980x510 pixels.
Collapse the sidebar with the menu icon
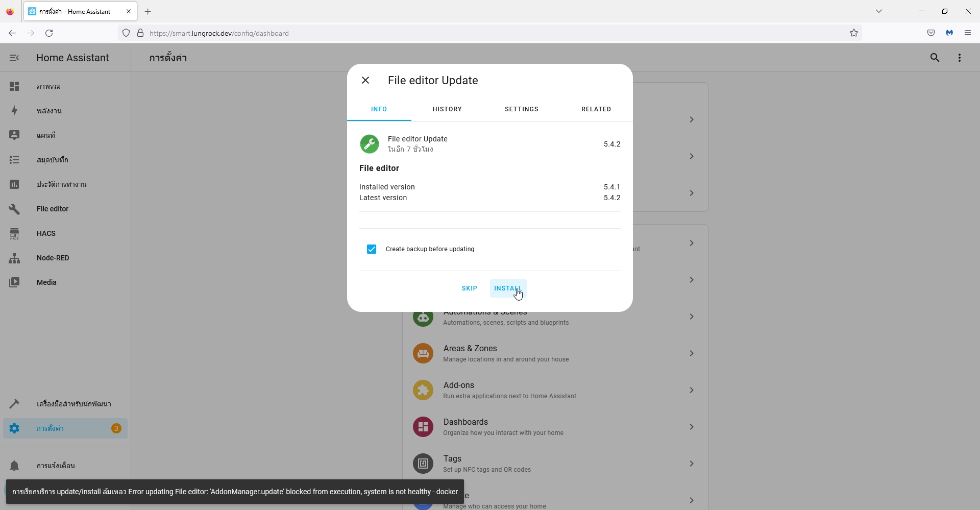[14, 58]
